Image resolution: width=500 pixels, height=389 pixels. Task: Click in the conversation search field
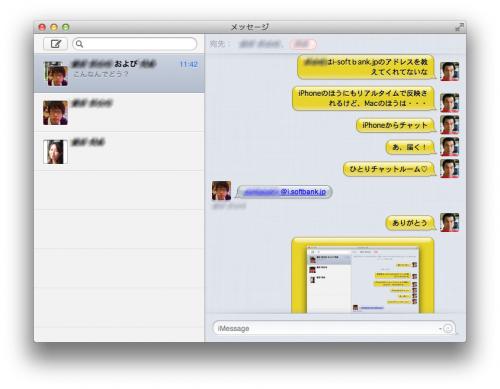(135, 44)
